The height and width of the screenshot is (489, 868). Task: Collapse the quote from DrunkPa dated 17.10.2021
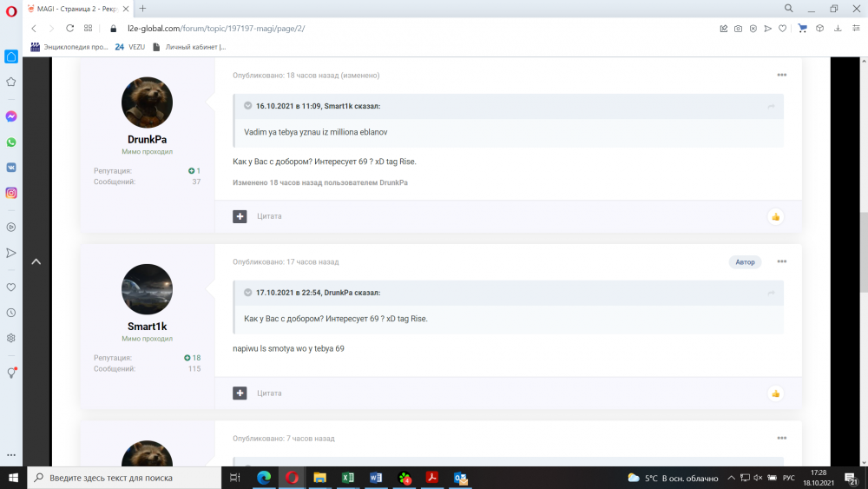248,293
